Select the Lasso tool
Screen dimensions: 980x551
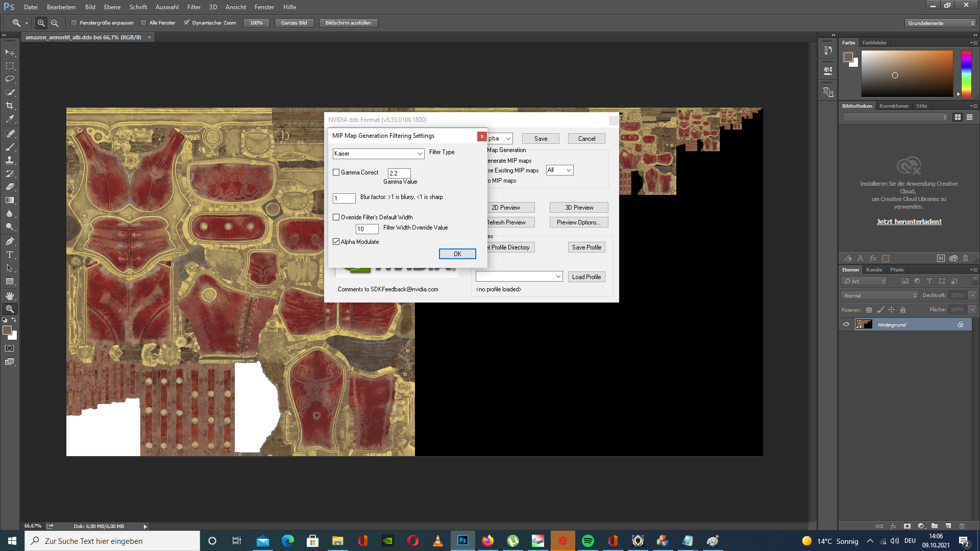point(10,79)
